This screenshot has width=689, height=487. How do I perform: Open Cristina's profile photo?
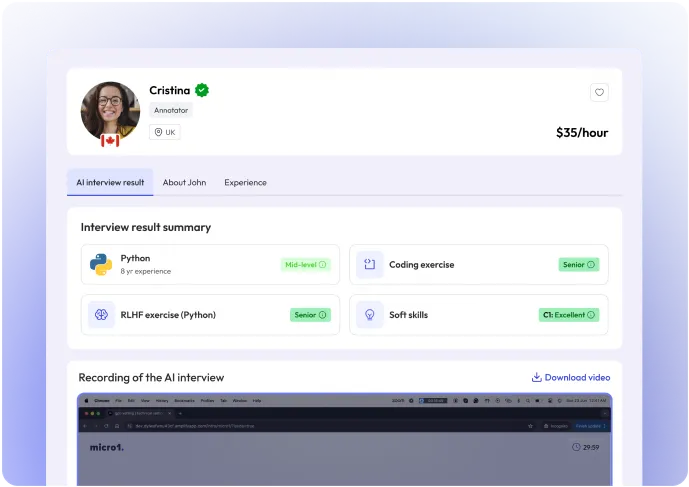(110, 111)
